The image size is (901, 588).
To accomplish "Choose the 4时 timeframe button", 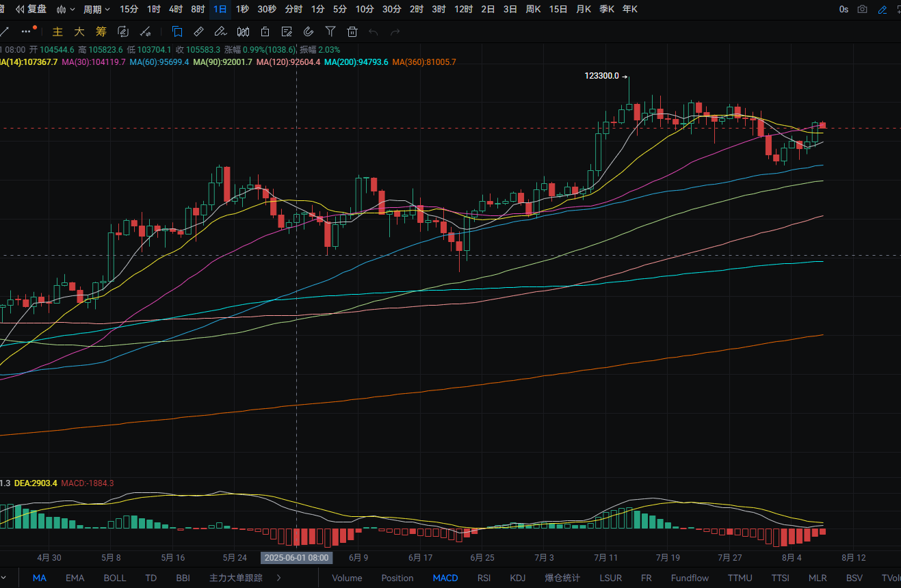I will click(176, 10).
